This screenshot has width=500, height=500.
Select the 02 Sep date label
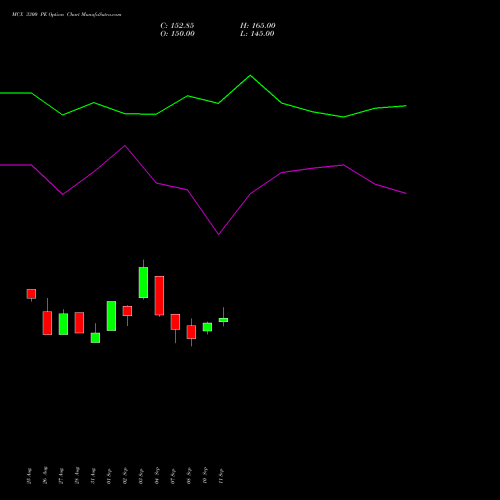point(125,476)
